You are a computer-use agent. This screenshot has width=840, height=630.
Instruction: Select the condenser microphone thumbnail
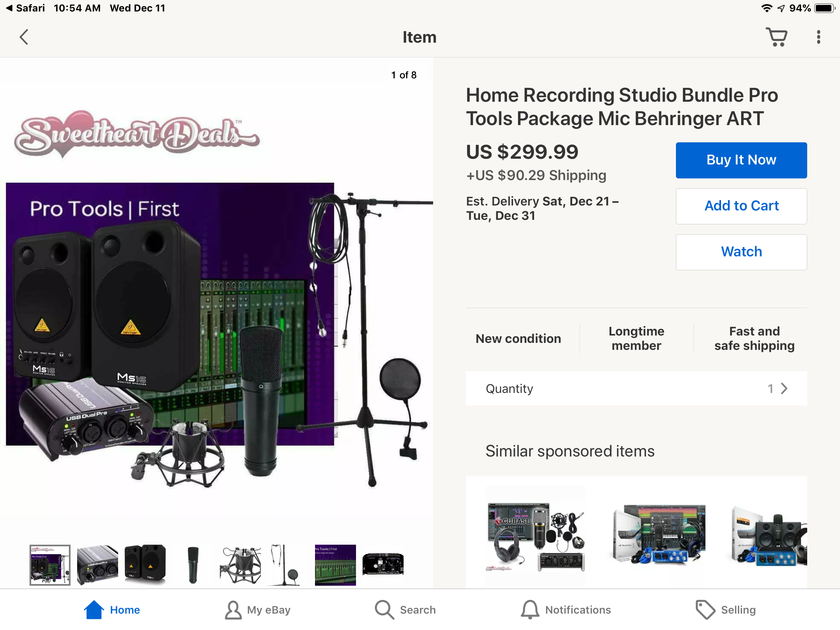click(193, 565)
